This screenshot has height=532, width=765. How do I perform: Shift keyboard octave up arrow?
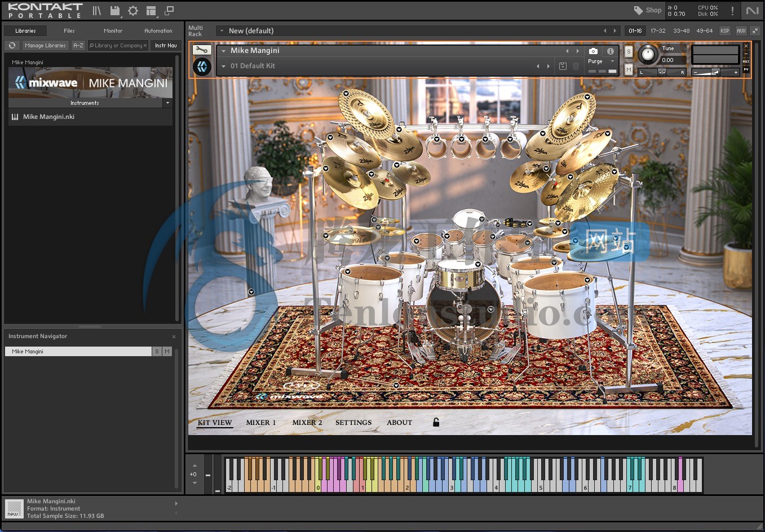(194, 466)
